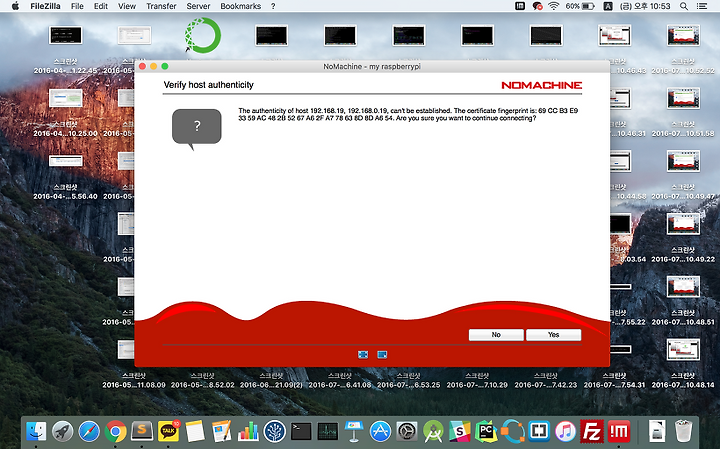
Task: Open FileZilla in the Dock
Action: coord(592,431)
